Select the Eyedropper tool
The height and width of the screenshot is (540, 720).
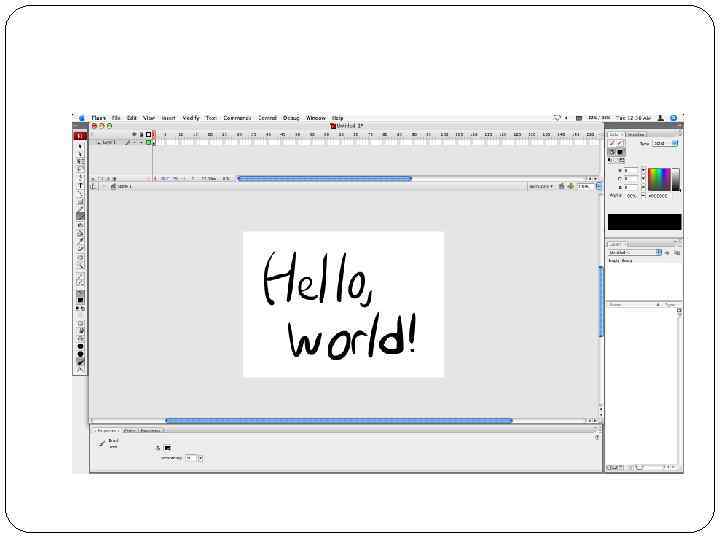(80, 241)
